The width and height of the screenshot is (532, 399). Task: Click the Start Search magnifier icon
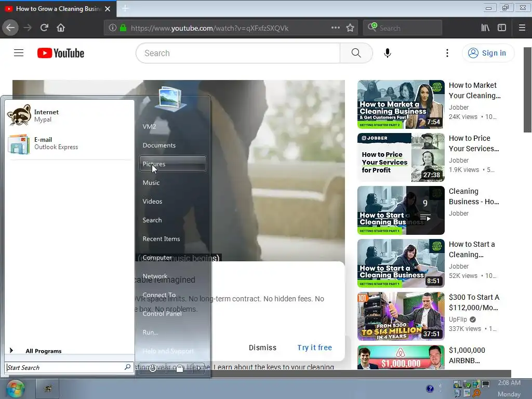127,367
